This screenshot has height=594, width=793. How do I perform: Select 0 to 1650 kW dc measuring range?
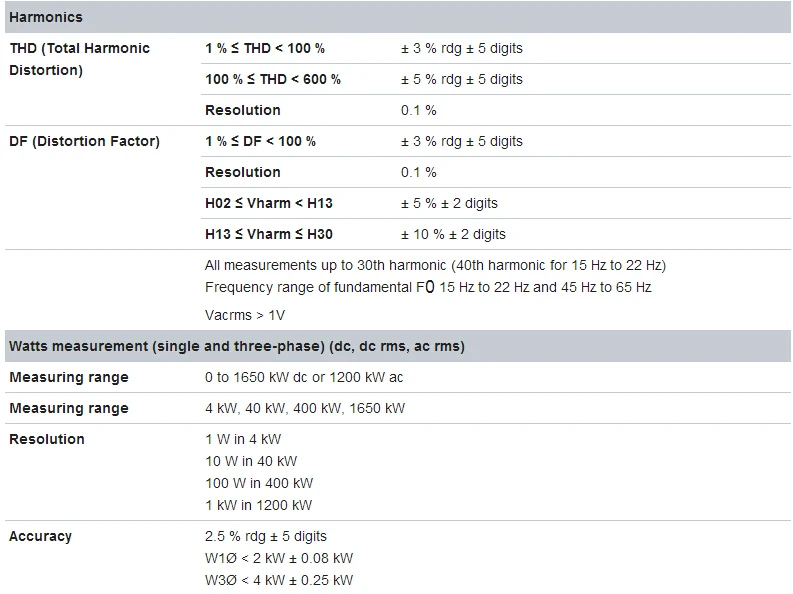(x=304, y=377)
